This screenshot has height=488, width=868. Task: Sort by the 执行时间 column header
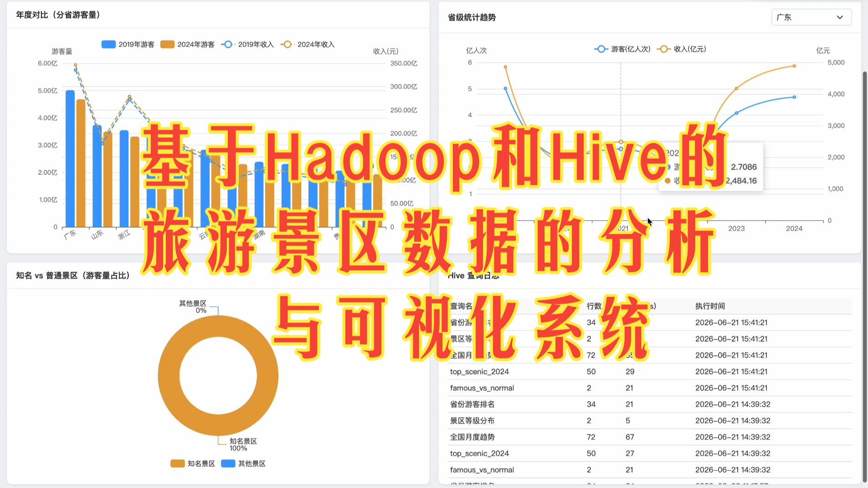(710, 306)
